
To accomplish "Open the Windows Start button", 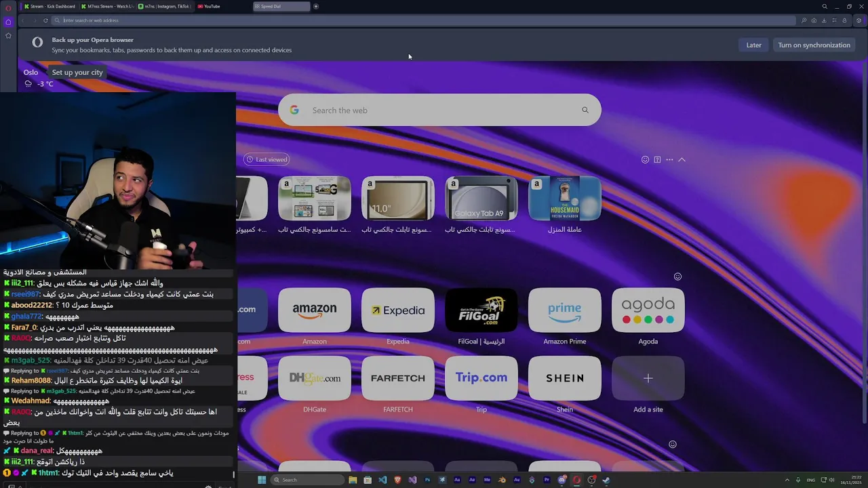I will (x=262, y=480).
